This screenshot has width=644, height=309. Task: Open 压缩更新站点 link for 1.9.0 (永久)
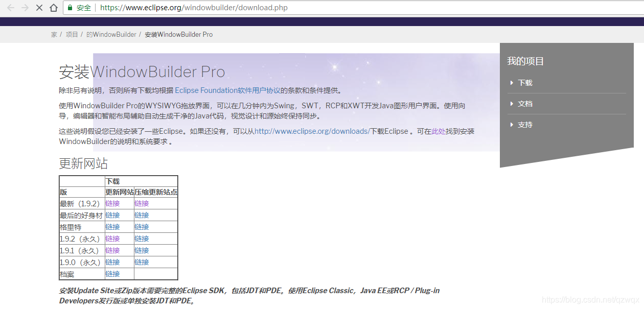142,263
